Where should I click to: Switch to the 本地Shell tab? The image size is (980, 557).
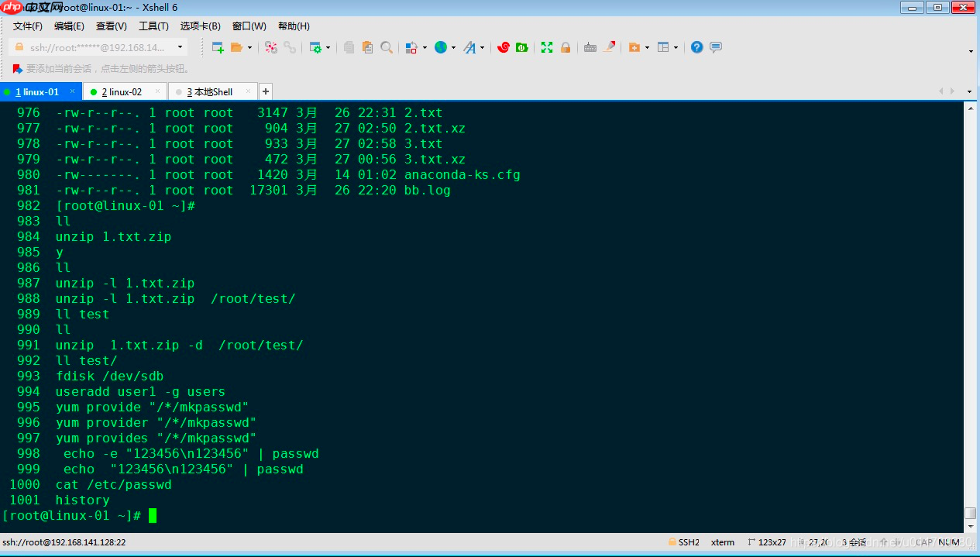(x=210, y=91)
